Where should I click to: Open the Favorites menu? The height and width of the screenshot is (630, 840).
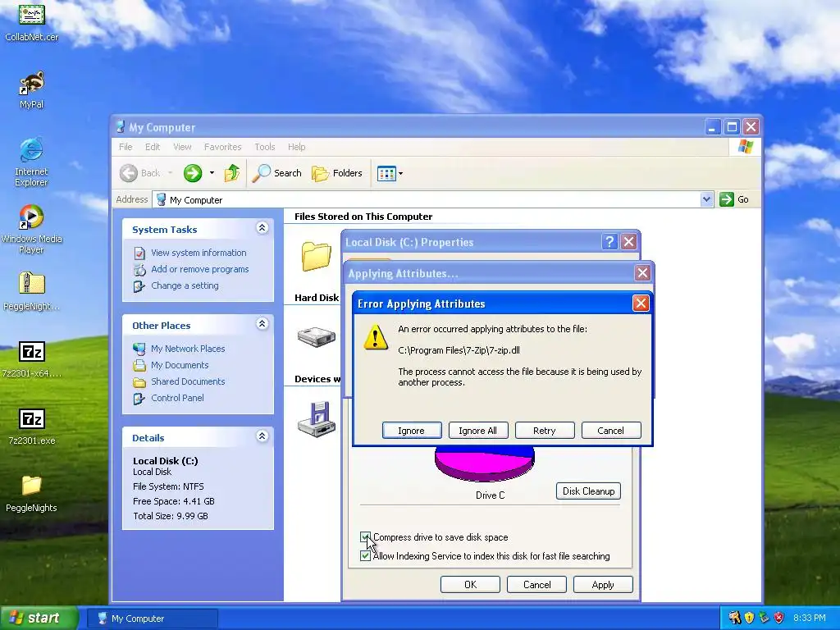pos(223,147)
